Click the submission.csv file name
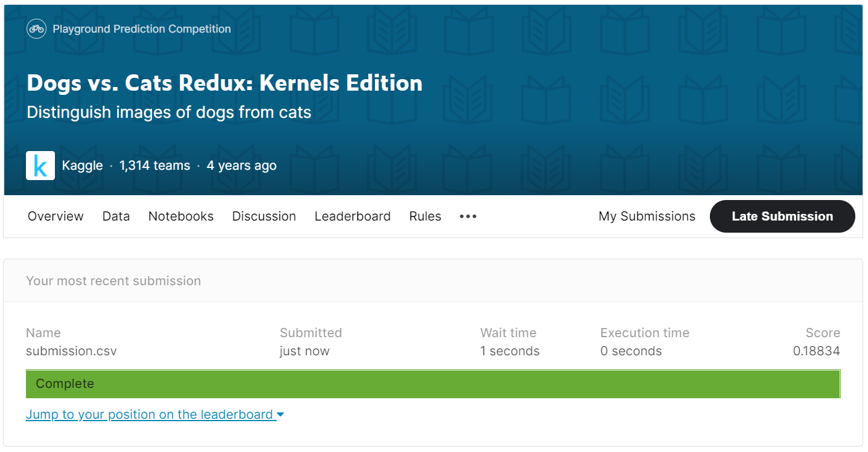 pyautogui.click(x=71, y=351)
